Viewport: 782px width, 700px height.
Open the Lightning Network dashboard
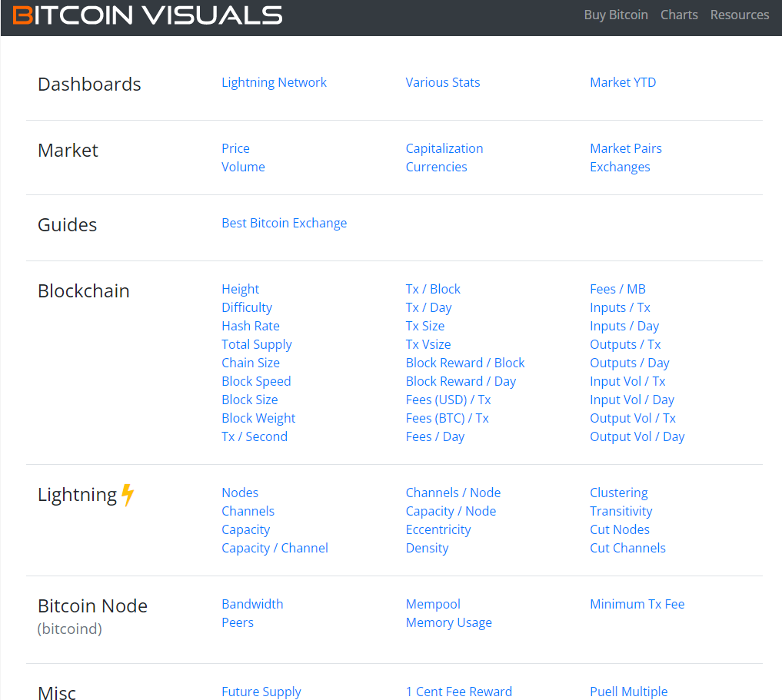tap(274, 83)
